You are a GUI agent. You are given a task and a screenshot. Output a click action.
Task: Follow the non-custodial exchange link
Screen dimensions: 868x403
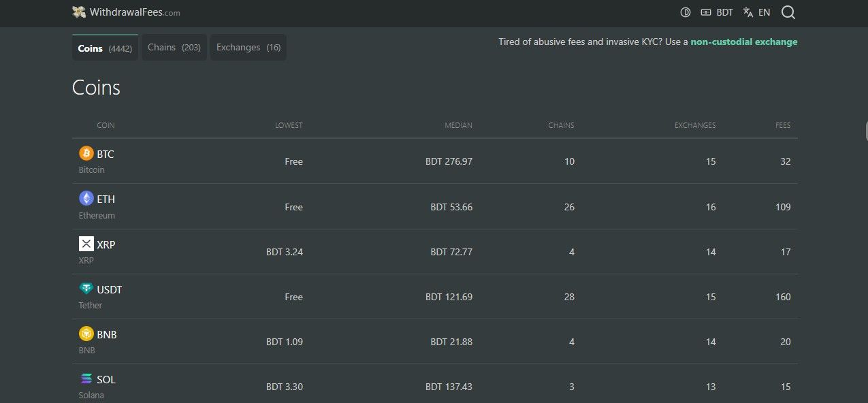(743, 42)
